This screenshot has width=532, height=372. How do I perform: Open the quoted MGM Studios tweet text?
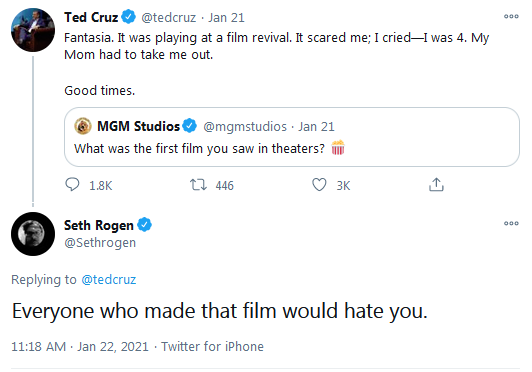click(x=209, y=149)
